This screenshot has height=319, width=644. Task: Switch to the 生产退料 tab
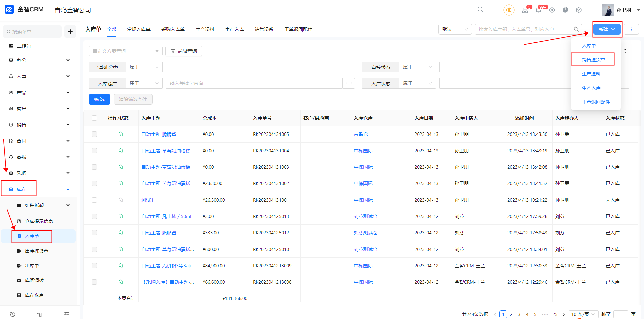pyautogui.click(x=205, y=29)
